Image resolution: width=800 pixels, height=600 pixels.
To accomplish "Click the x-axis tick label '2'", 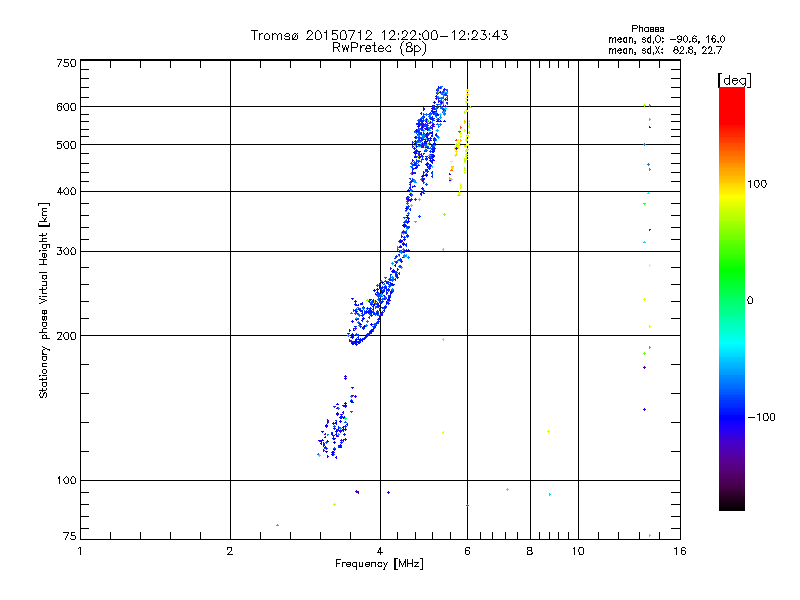I will point(230,551).
